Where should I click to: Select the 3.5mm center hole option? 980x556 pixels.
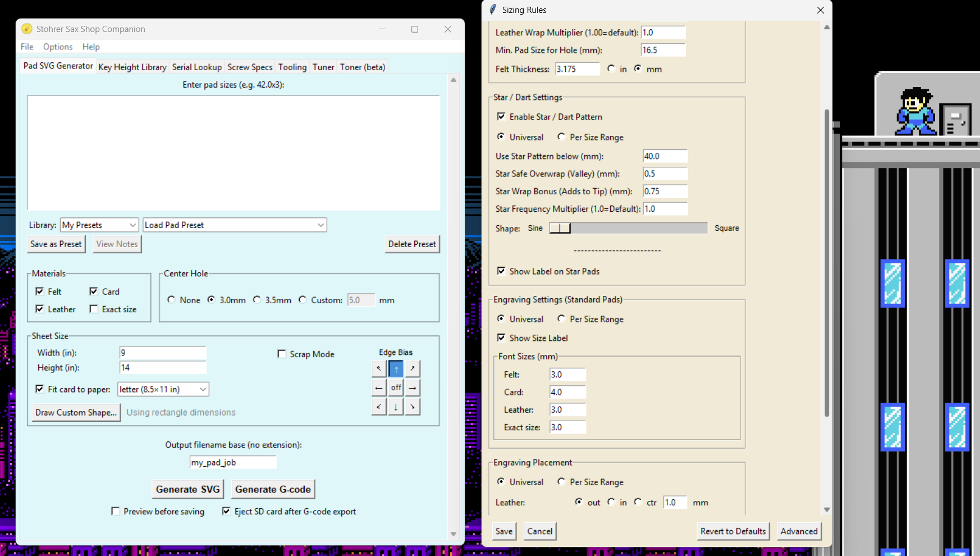[x=257, y=300]
